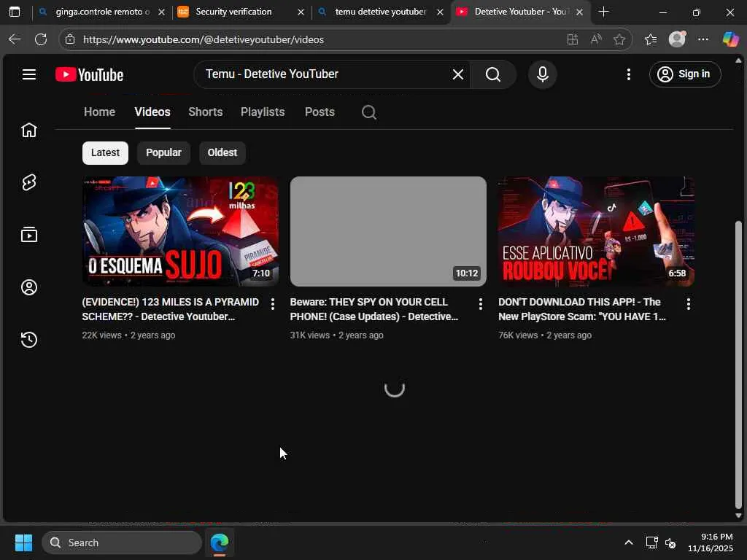Add this page to favorites star

coord(619,39)
